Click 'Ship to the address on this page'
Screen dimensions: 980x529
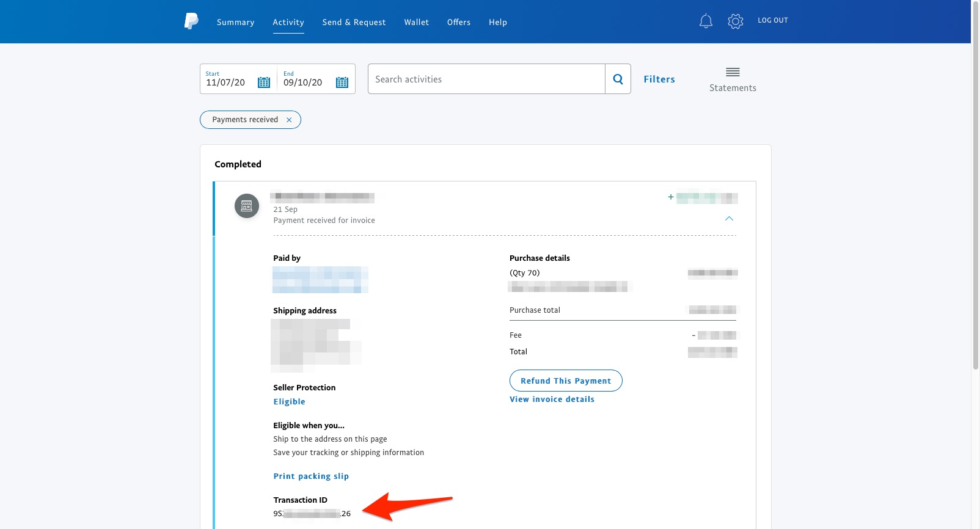[x=330, y=439]
